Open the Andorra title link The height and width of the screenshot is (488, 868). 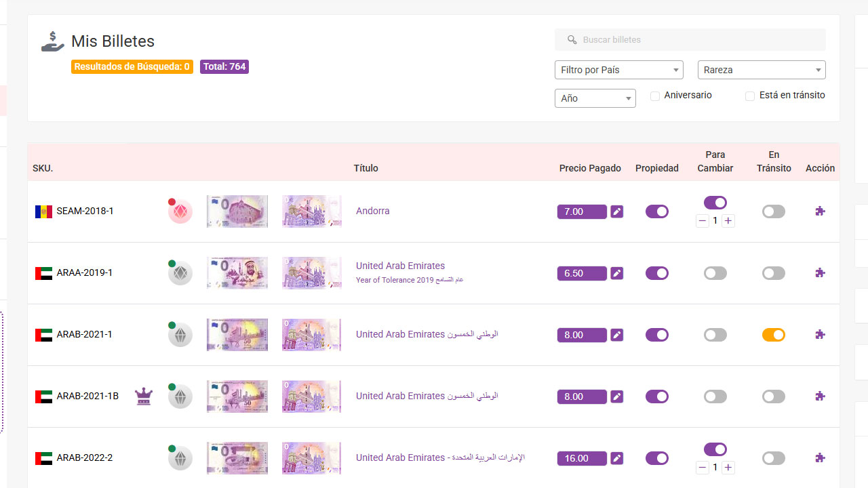[373, 211]
